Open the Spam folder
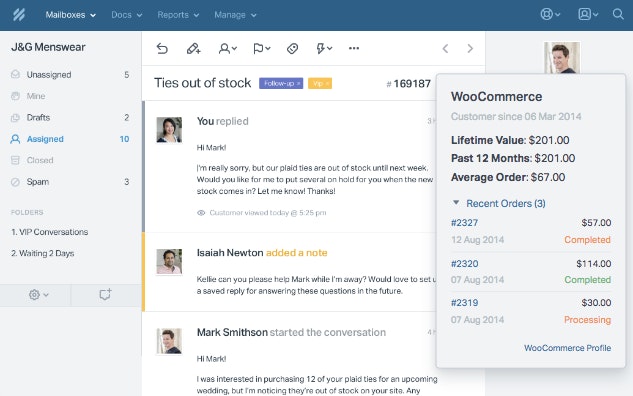Image resolution: width=633 pixels, height=396 pixels. point(70,182)
